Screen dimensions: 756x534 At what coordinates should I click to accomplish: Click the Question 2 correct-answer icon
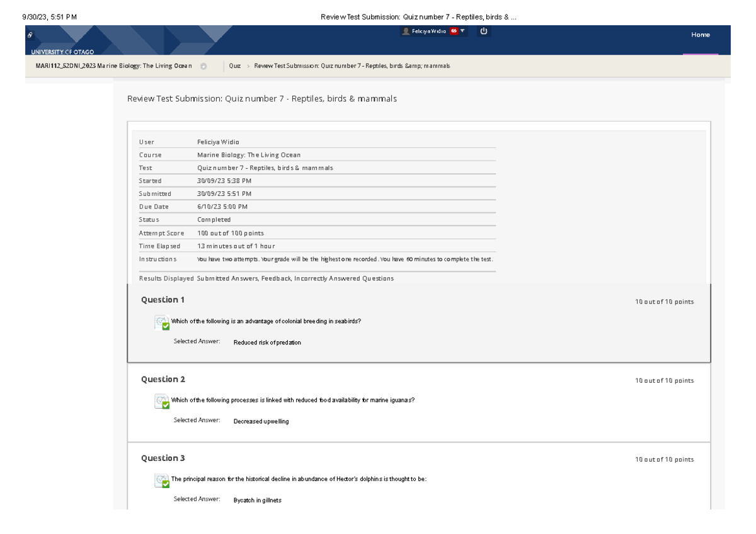[162, 402]
